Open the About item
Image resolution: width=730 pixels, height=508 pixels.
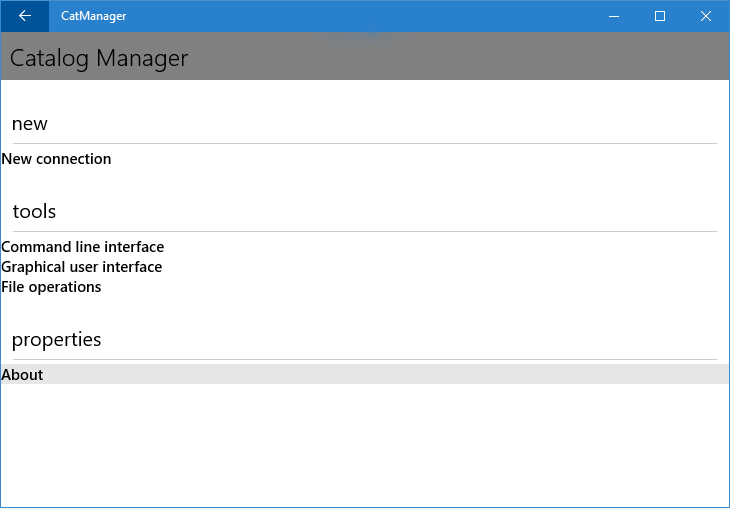23,375
